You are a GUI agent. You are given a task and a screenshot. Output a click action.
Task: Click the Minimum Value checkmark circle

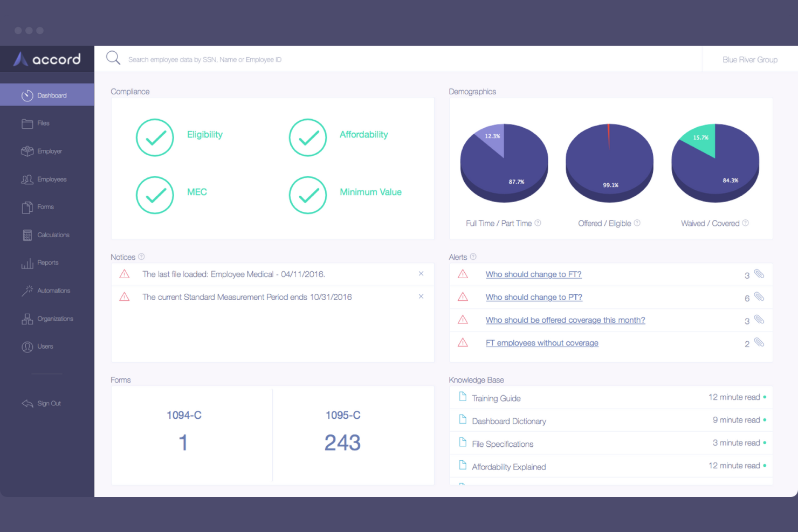(x=308, y=195)
